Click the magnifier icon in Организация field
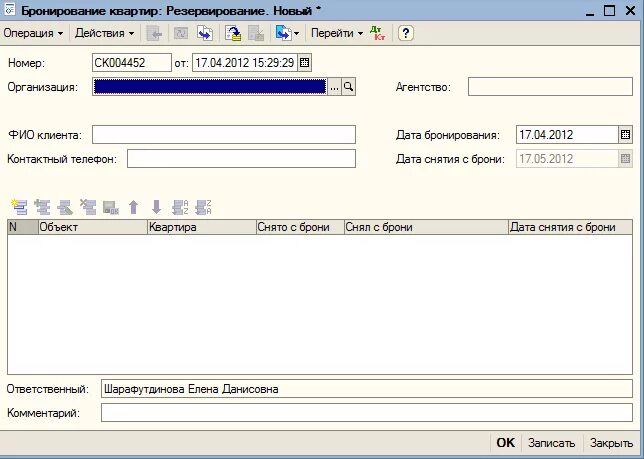The height and width of the screenshot is (459, 644). click(x=348, y=87)
